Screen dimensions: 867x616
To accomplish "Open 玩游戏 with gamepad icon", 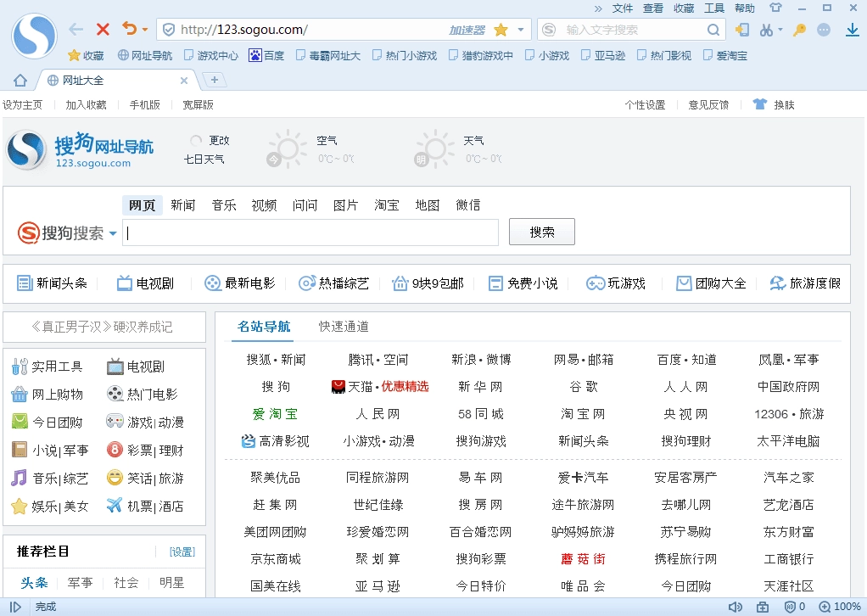I will pos(616,283).
